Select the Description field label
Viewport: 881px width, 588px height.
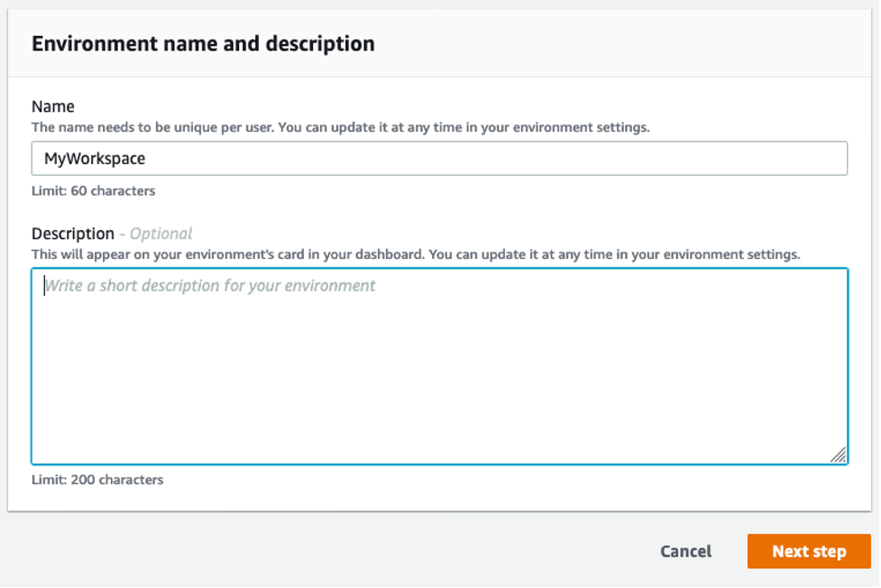[x=73, y=234]
